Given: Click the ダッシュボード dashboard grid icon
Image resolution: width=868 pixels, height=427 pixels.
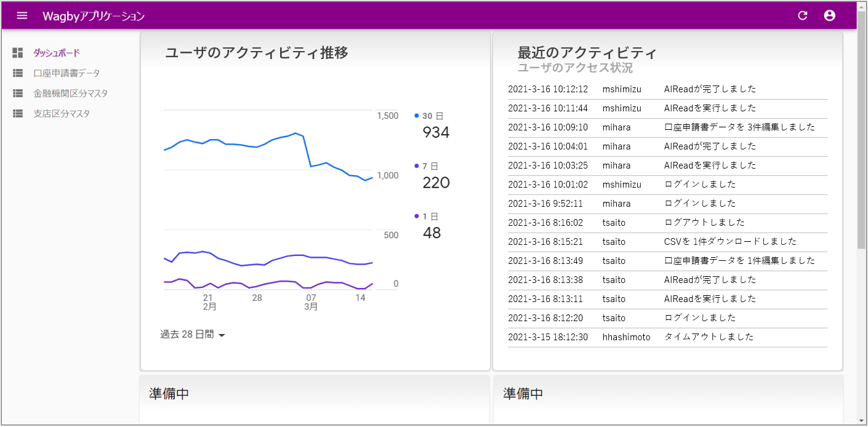Looking at the screenshot, I should [18, 53].
